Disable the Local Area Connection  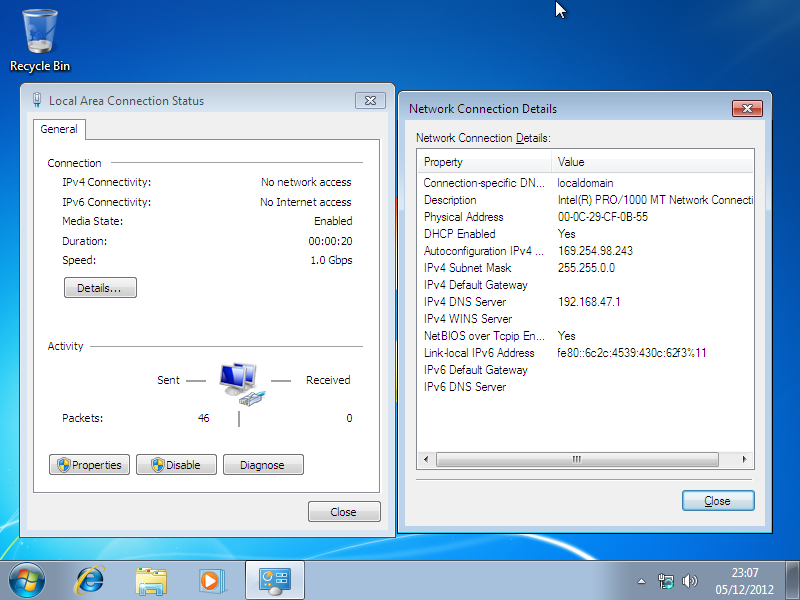tap(176, 465)
